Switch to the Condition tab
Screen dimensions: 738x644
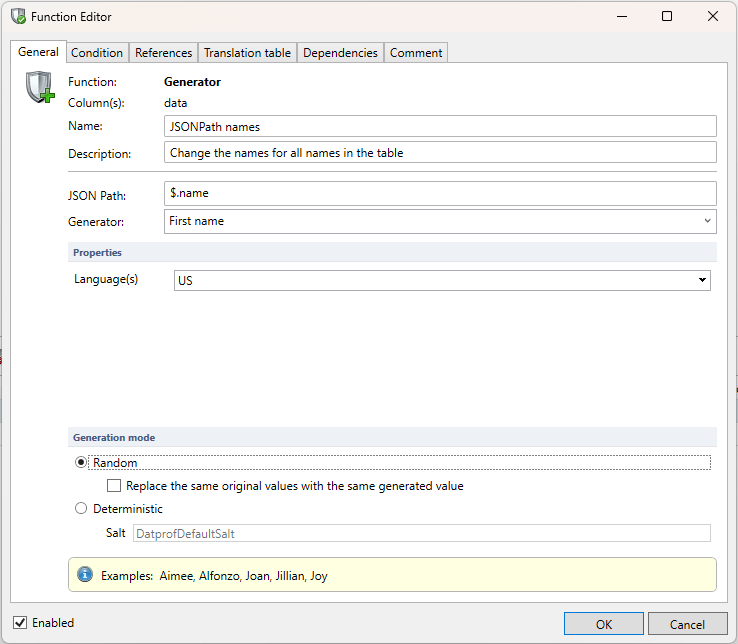point(97,53)
